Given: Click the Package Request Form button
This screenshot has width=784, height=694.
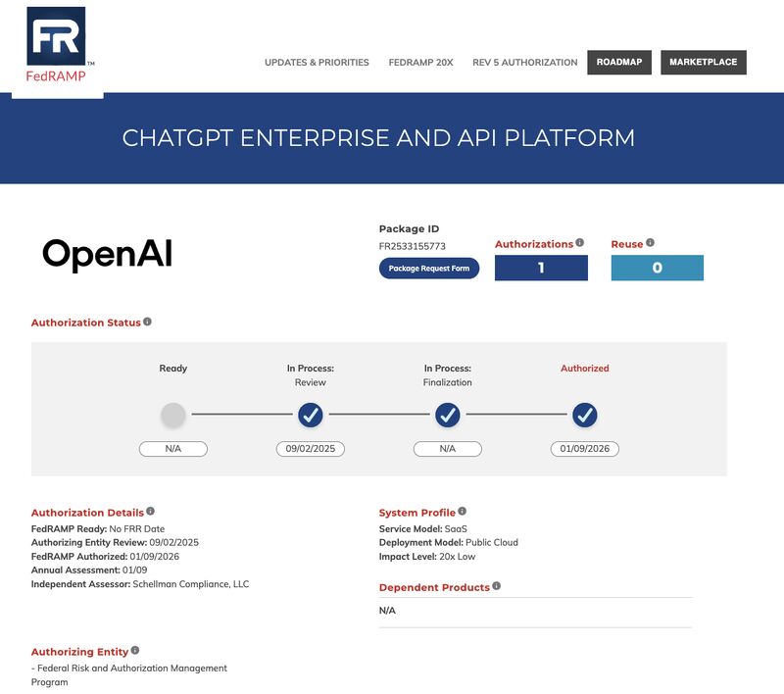Looking at the screenshot, I should 429,269.
